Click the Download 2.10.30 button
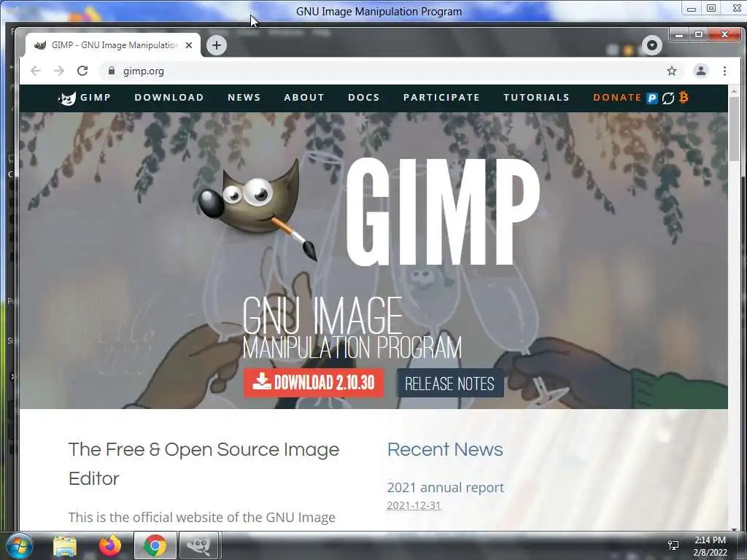This screenshot has width=747, height=560. [314, 383]
